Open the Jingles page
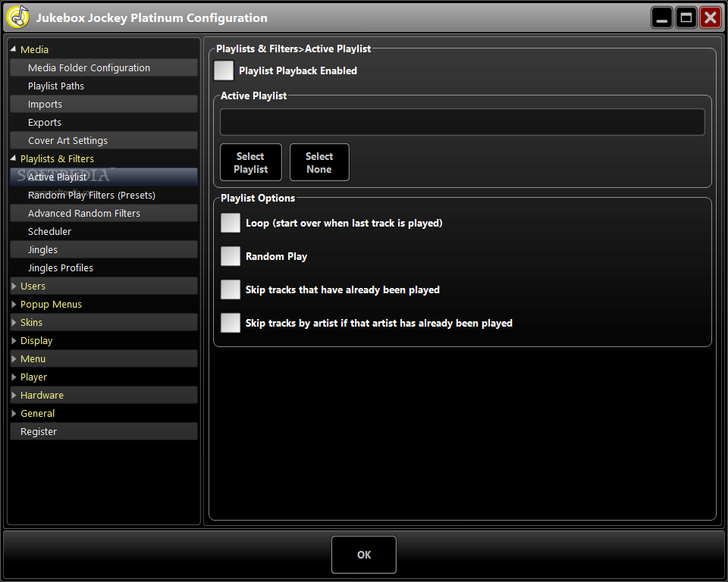 [104, 249]
